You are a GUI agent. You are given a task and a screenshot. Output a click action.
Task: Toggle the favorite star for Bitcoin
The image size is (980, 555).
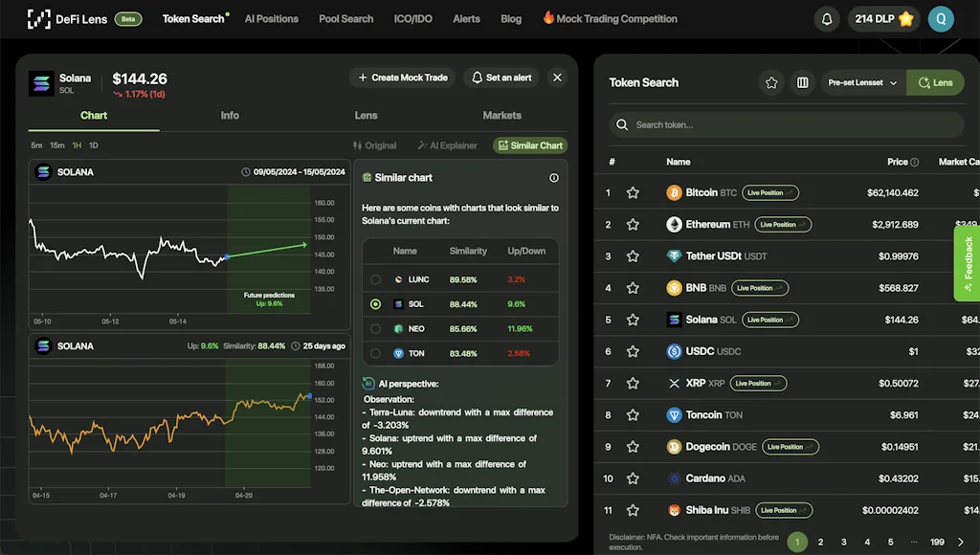633,192
